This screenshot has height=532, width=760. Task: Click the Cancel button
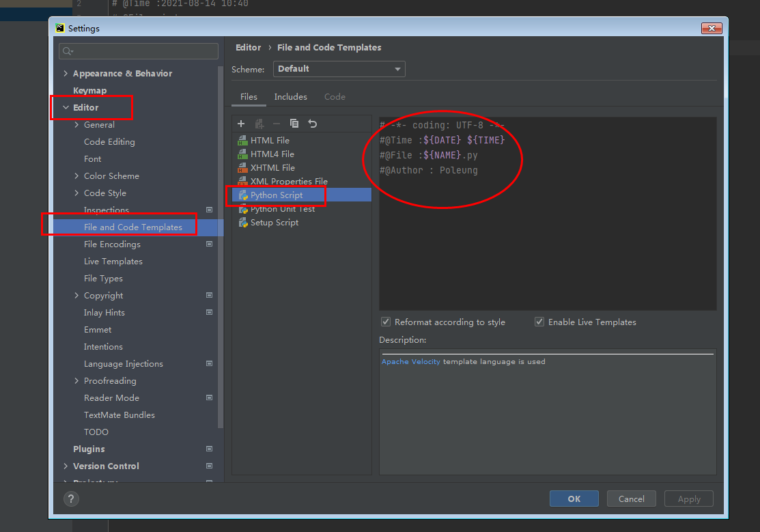631,499
